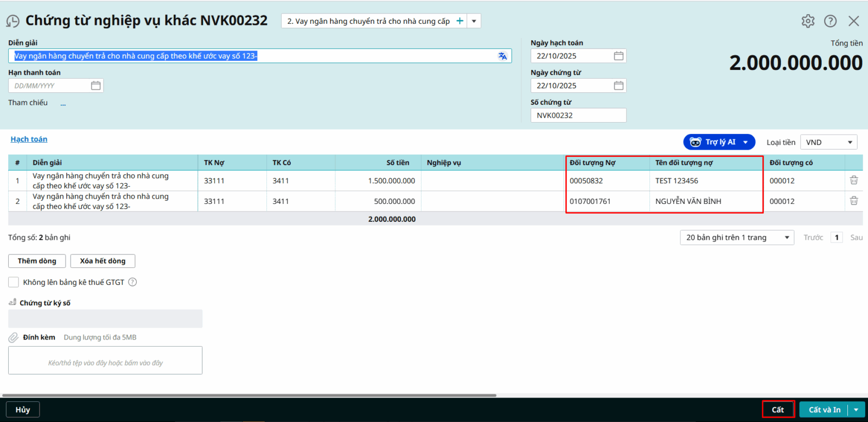This screenshot has width=868, height=422.
Task: Click the Thêm dòng button
Action: click(37, 261)
